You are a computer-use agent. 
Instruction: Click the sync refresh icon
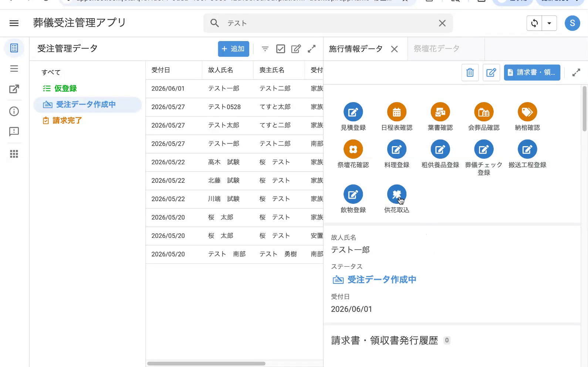tap(534, 23)
